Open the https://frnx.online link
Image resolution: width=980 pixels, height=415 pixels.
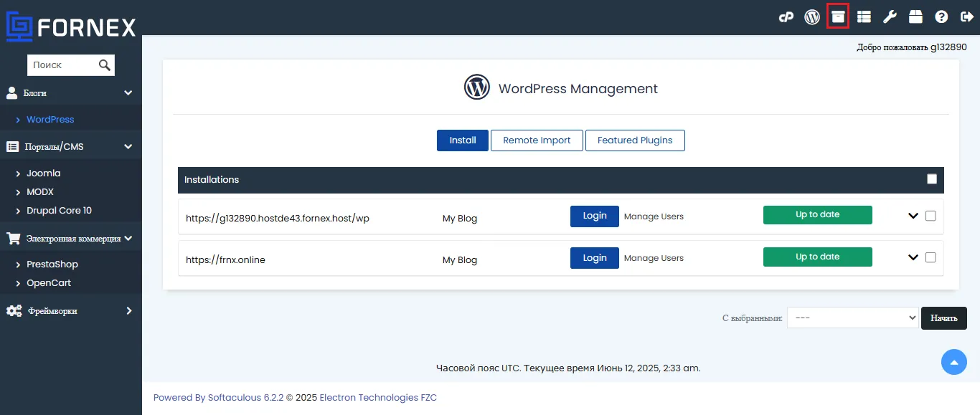(x=225, y=260)
